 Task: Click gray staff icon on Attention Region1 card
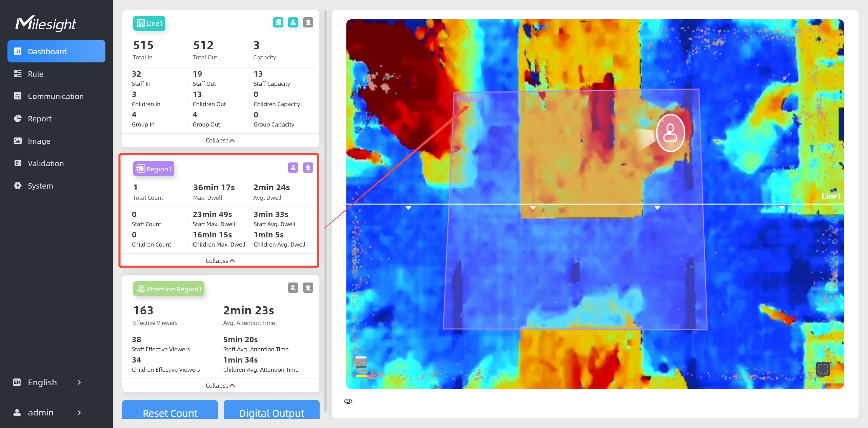[x=293, y=288]
